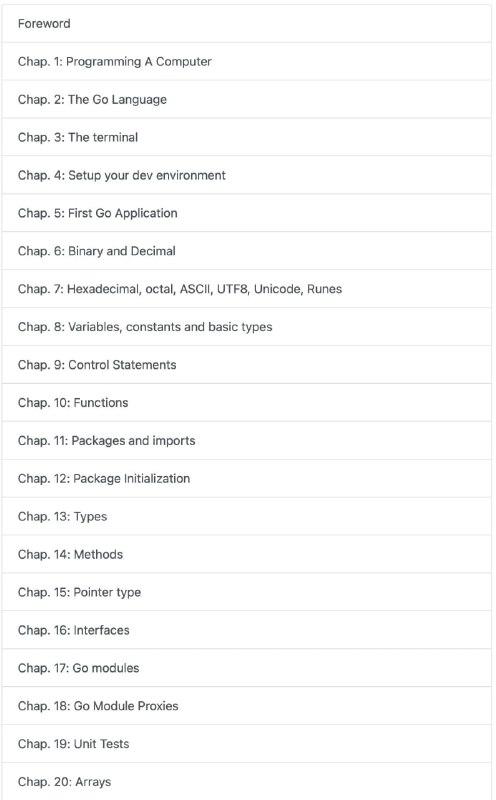Go to Chap. 17: Go modules
Viewport: 496px width, 800px height.
click(x=246, y=668)
